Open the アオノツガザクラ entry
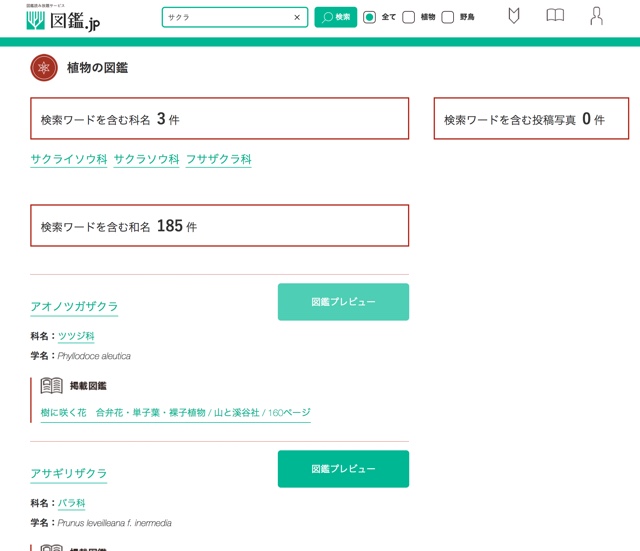The width and height of the screenshot is (640, 551). [x=74, y=306]
